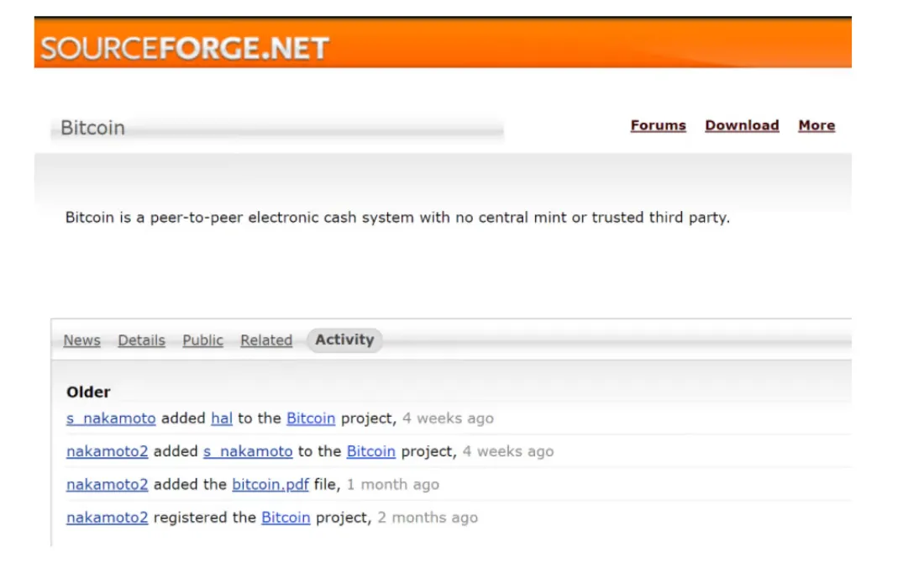The height and width of the screenshot is (579, 924).
Task: Click nakamoto2 in the last activity row
Action: pos(106,518)
